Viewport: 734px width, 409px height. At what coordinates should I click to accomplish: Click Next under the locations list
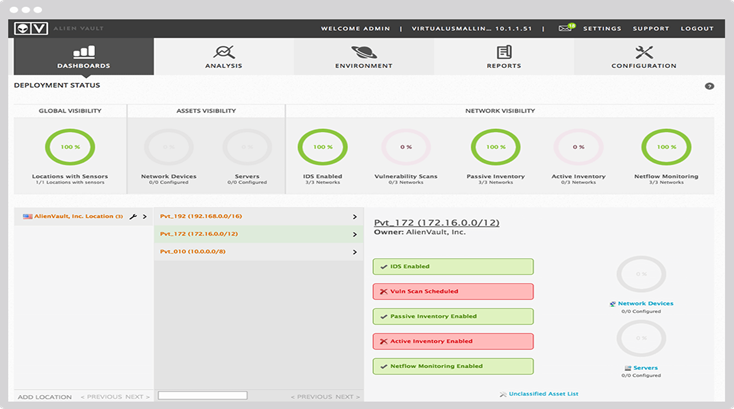click(x=137, y=397)
